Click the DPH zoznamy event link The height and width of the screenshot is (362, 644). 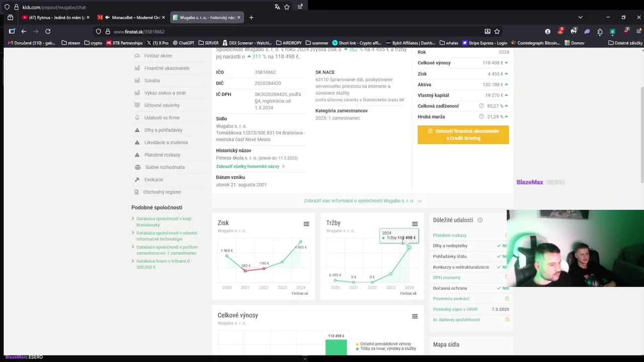click(447, 278)
